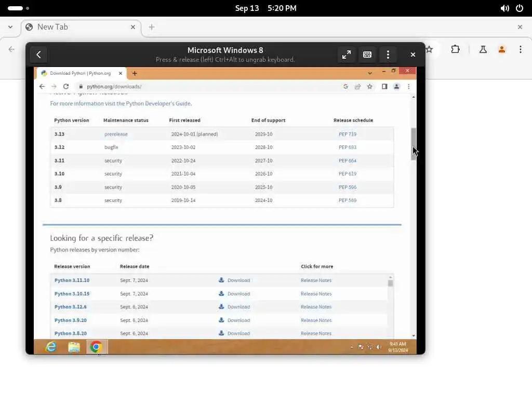Image resolution: width=532 pixels, height=404 pixels.
Task: Click the labs flask icon in host Chrome
Action: [483, 49]
